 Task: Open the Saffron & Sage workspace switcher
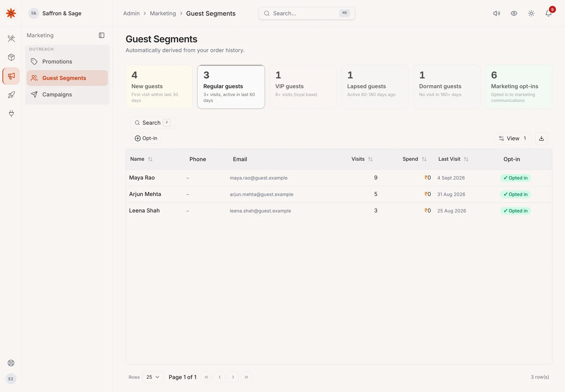click(x=55, y=13)
